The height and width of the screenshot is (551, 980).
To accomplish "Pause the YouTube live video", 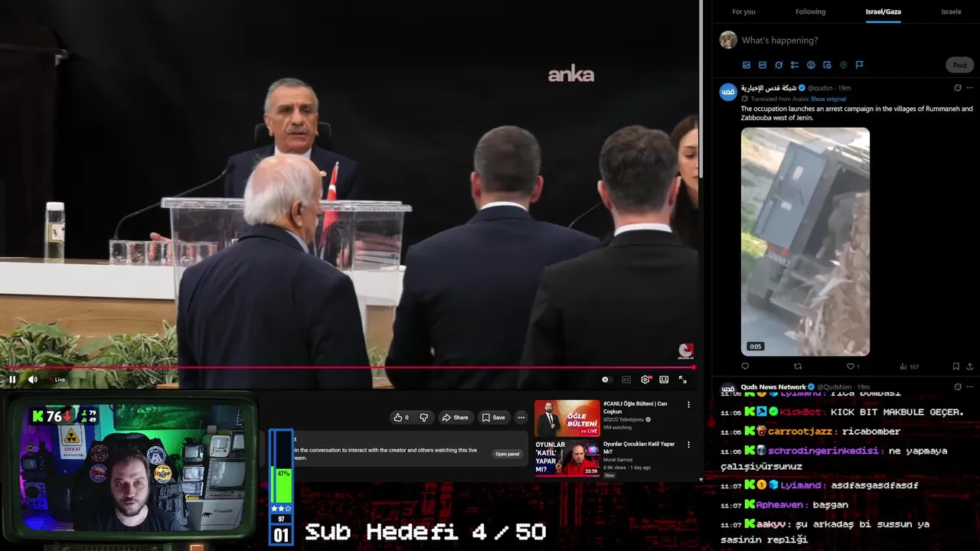I will pos(12,380).
